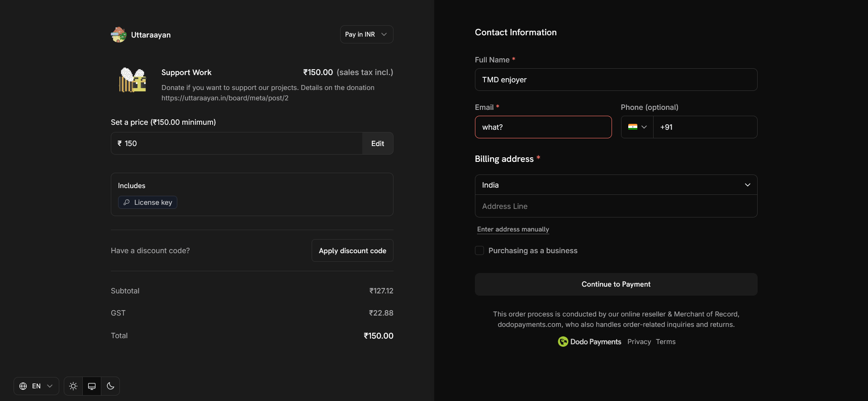
Task: Click Continue to Payment button
Action: pyautogui.click(x=616, y=284)
